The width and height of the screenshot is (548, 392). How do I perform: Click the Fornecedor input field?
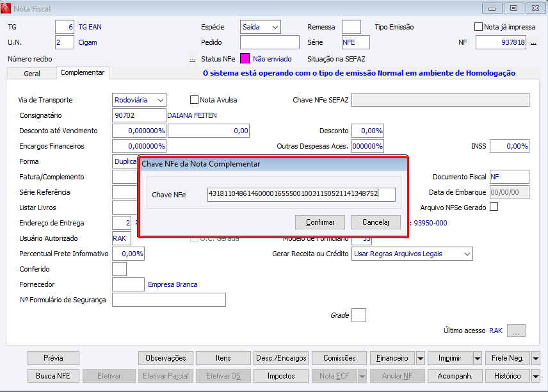(128, 284)
